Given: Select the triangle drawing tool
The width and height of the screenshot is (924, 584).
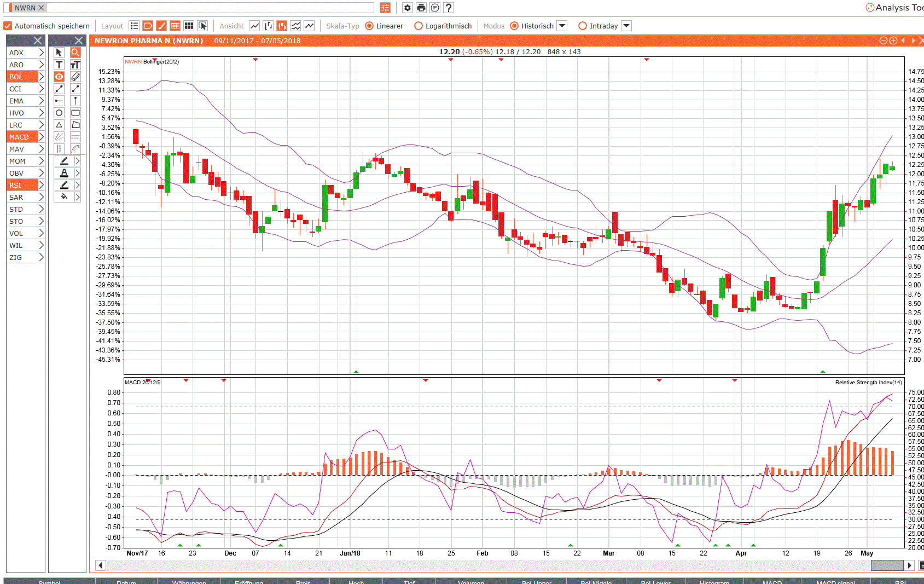Looking at the screenshot, I should (59, 125).
